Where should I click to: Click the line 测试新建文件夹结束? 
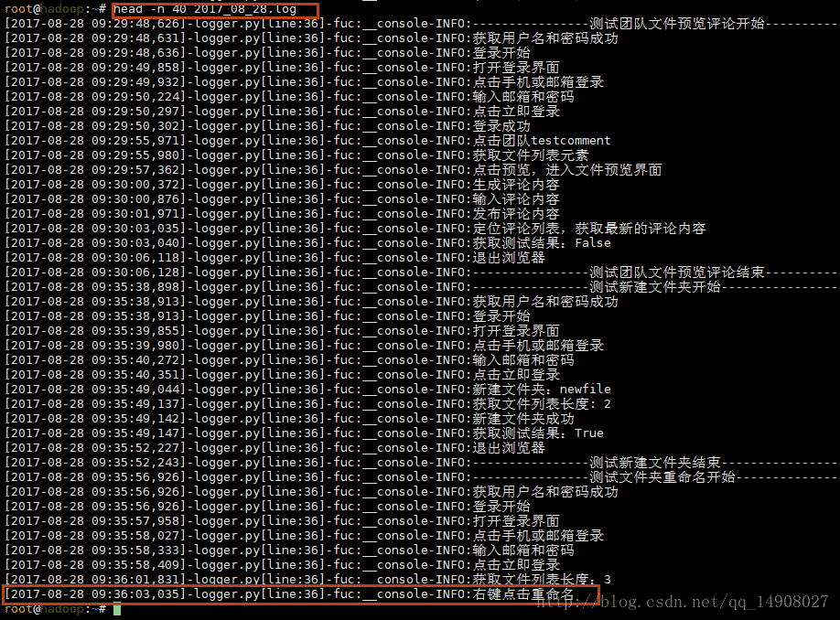pos(421,463)
